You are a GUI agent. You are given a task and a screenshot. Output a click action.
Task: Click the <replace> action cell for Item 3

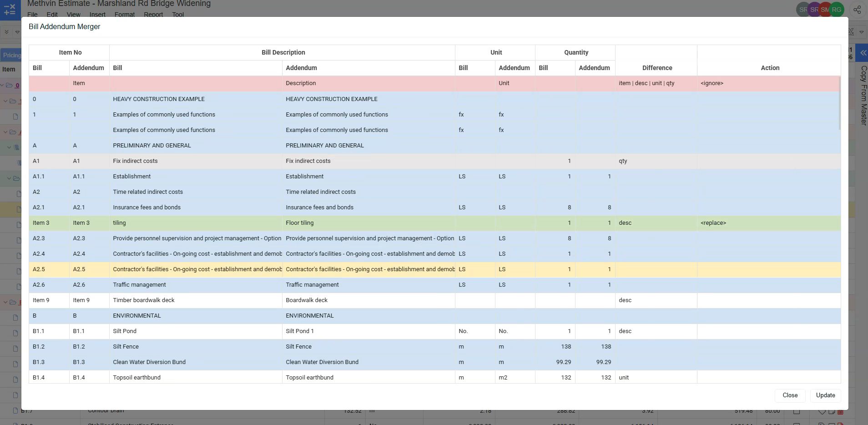click(x=713, y=223)
